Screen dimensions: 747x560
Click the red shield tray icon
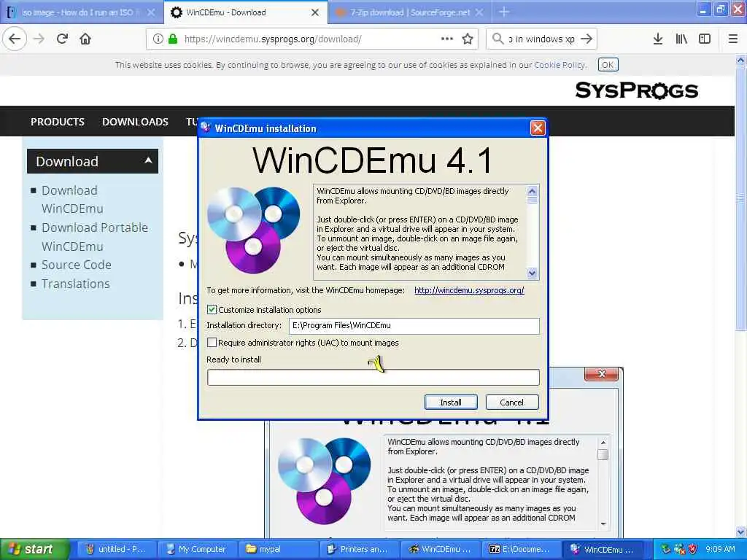coord(693,549)
